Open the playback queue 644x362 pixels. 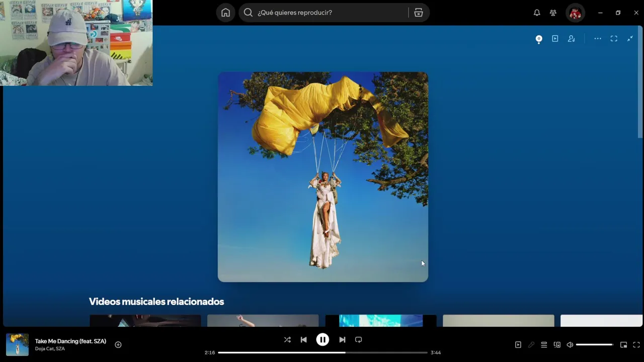point(544,345)
